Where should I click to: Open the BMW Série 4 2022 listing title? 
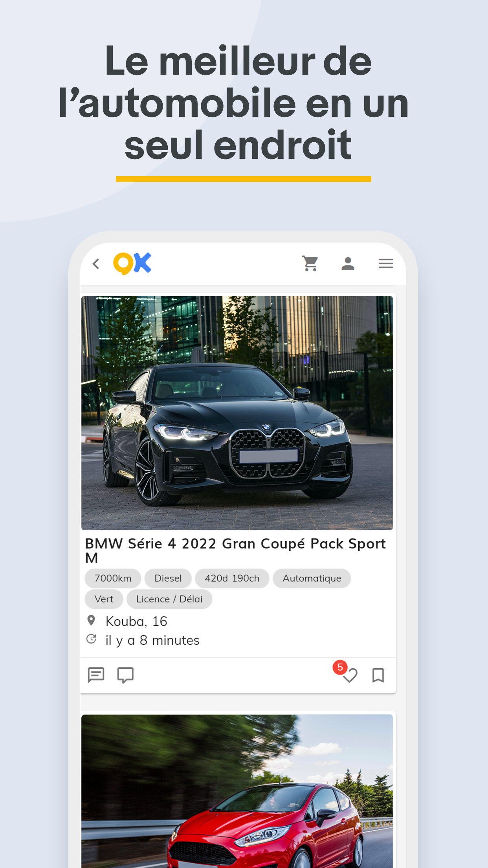pos(235,550)
